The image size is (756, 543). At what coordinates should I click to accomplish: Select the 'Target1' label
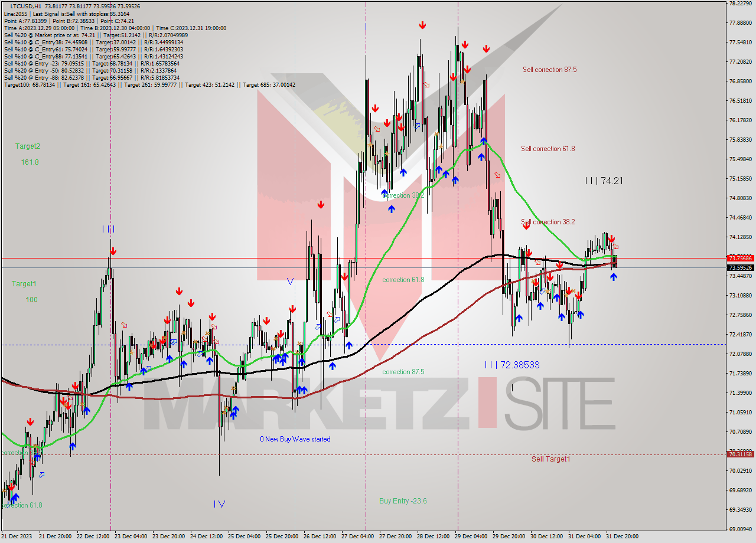pos(24,284)
